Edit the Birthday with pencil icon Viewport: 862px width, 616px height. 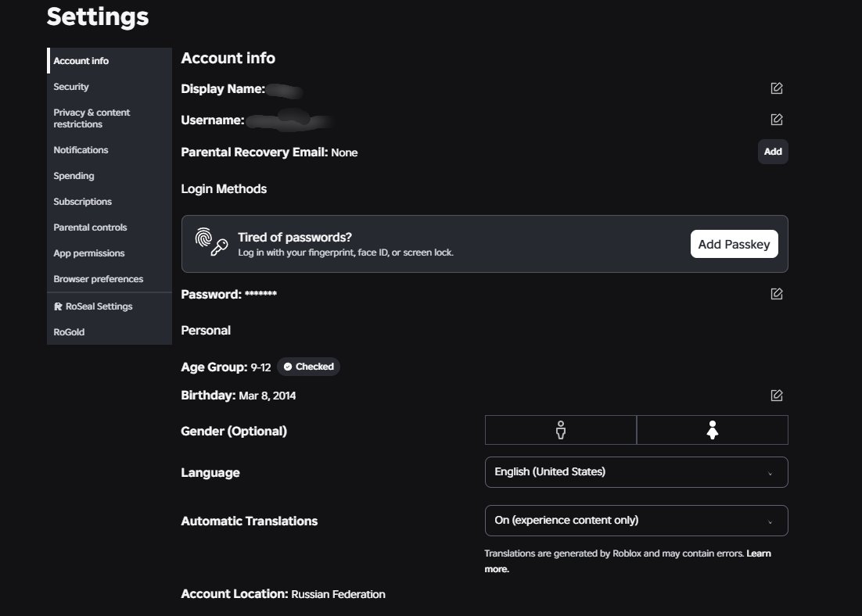[x=776, y=395]
